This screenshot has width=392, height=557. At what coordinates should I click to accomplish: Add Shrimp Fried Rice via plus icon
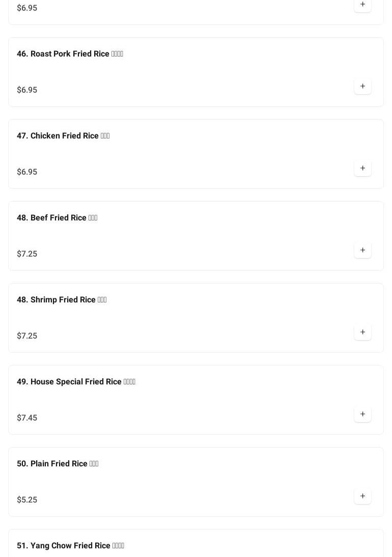point(362,332)
